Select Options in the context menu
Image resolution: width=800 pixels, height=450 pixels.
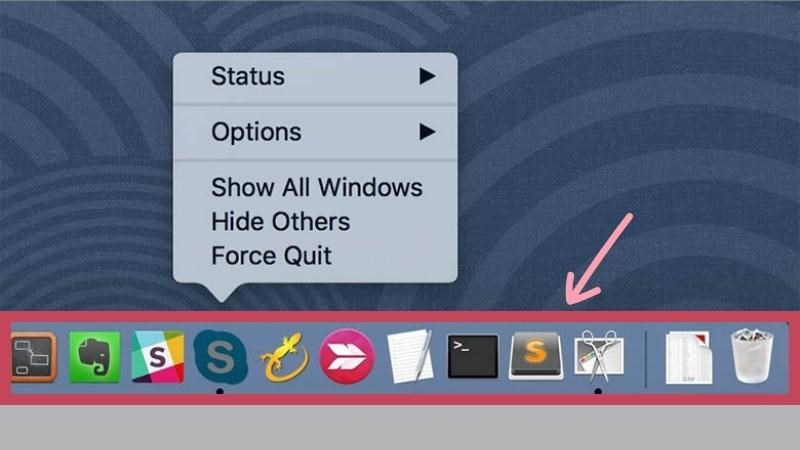click(256, 132)
